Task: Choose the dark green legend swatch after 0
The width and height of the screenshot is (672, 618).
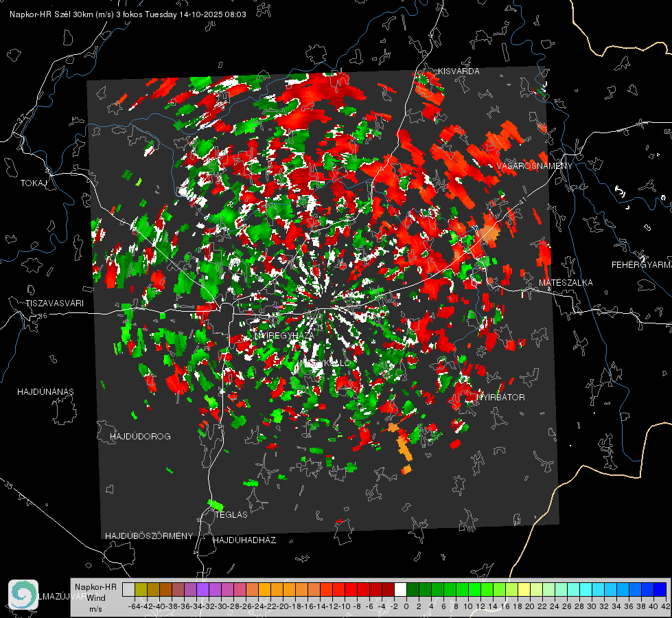Action: coord(413,590)
